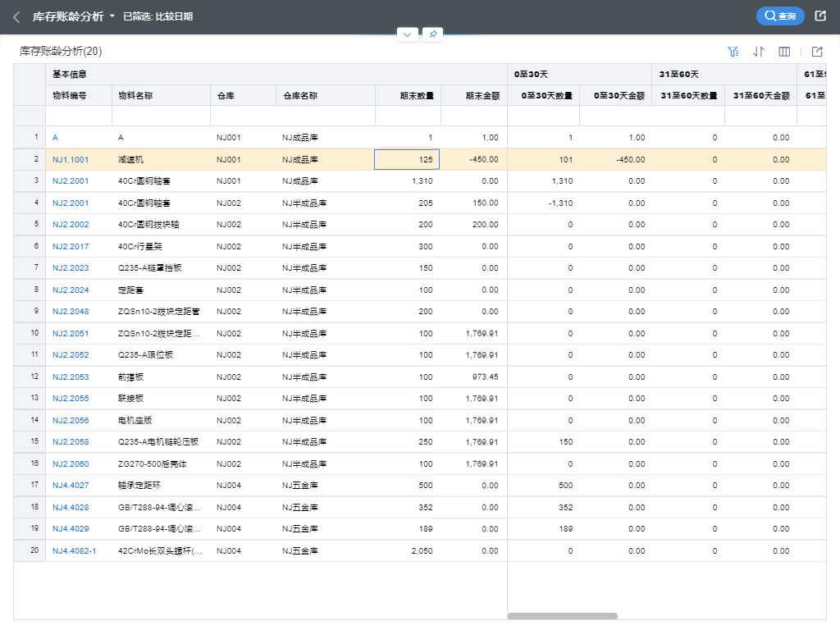Open material link NJ1.1001
840x630 pixels.
71,160
